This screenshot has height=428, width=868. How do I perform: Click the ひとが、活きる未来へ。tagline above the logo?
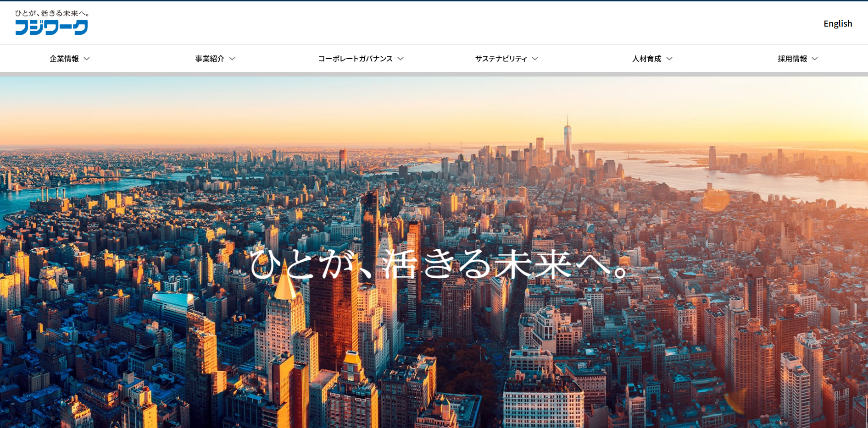52,13
